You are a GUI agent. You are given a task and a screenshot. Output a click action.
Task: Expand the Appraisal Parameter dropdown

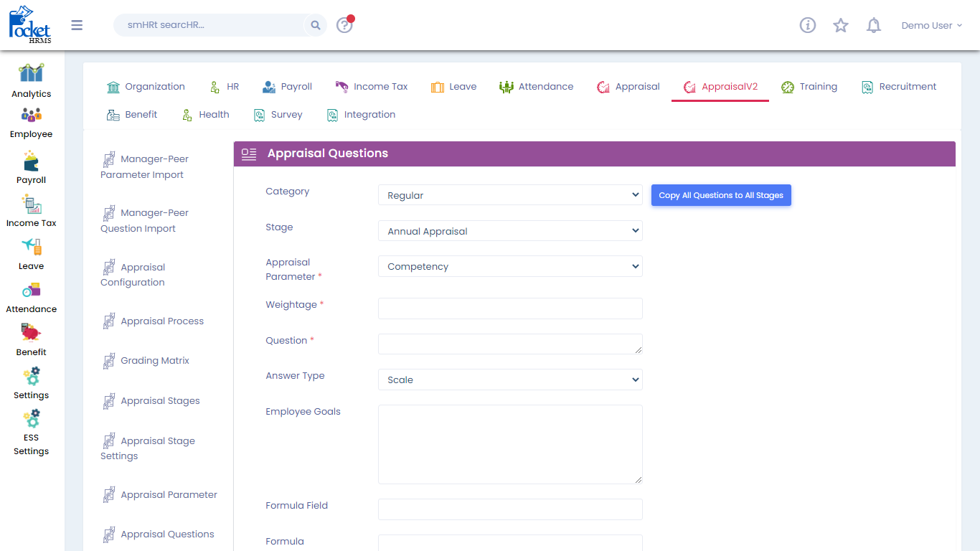click(x=510, y=266)
